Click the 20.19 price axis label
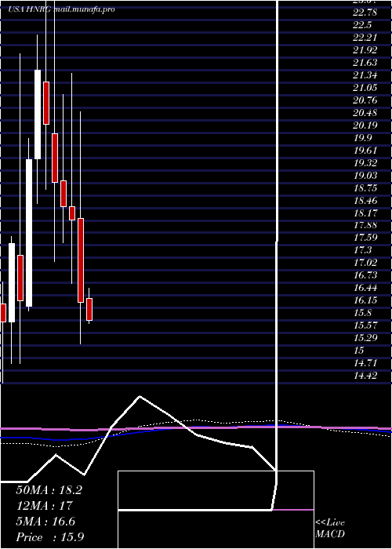Image resolution: width=392 pixels, height=549 pixels. [x=365, y=125]
